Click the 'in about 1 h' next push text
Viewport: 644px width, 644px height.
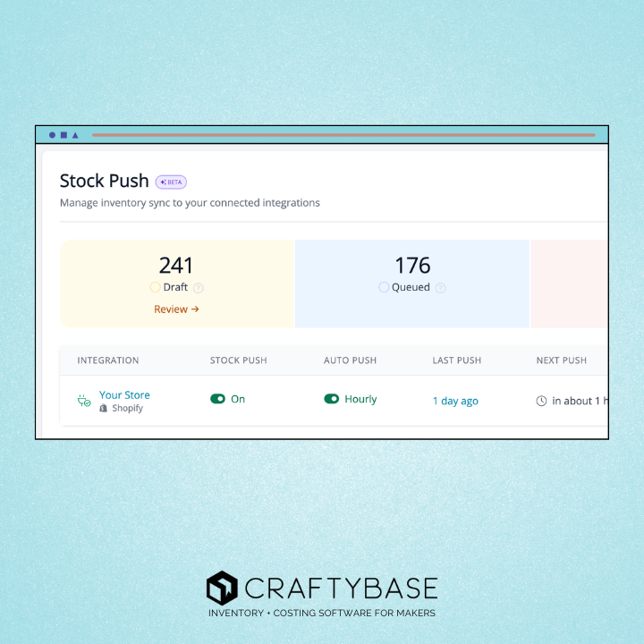(580, 401)
